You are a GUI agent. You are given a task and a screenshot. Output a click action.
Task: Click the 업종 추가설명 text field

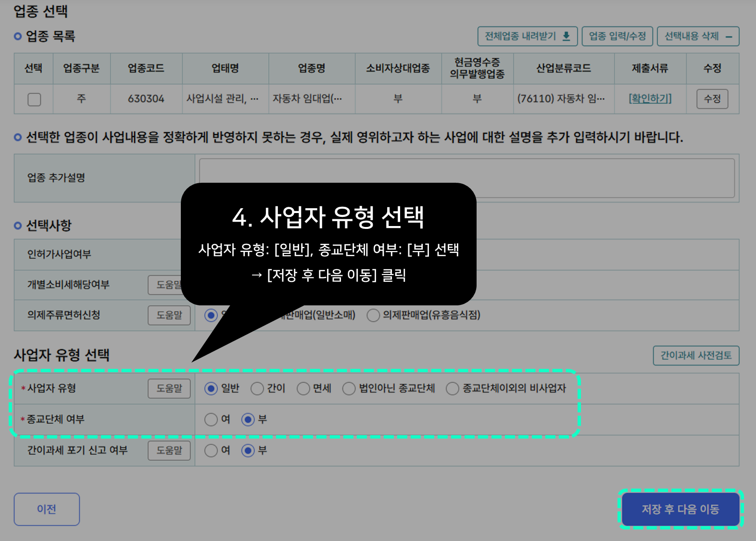[467, 178]
